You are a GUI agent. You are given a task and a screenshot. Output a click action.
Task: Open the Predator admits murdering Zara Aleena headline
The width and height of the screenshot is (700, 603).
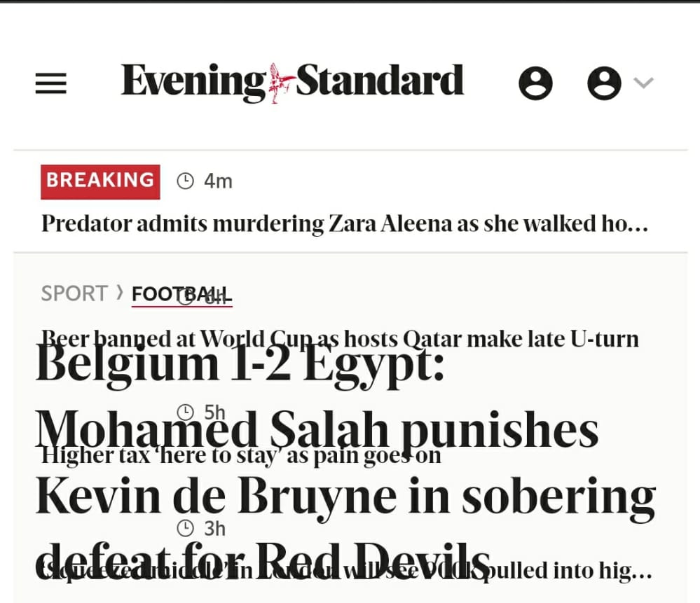click(x=344, y=224)
